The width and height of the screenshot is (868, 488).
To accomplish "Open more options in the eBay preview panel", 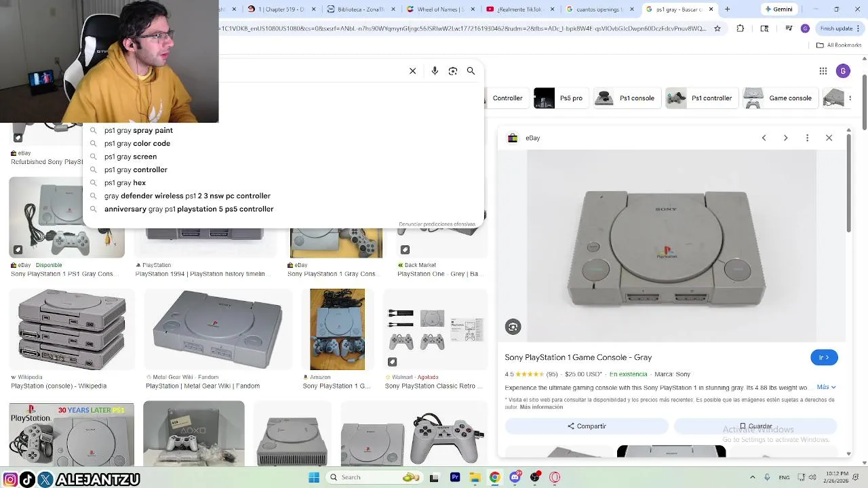I will (807, 138).
